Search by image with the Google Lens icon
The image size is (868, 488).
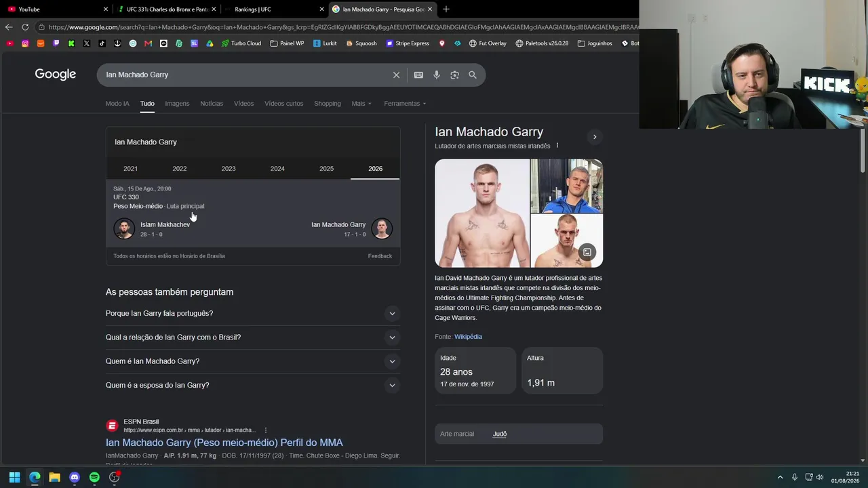pos(455,75)
